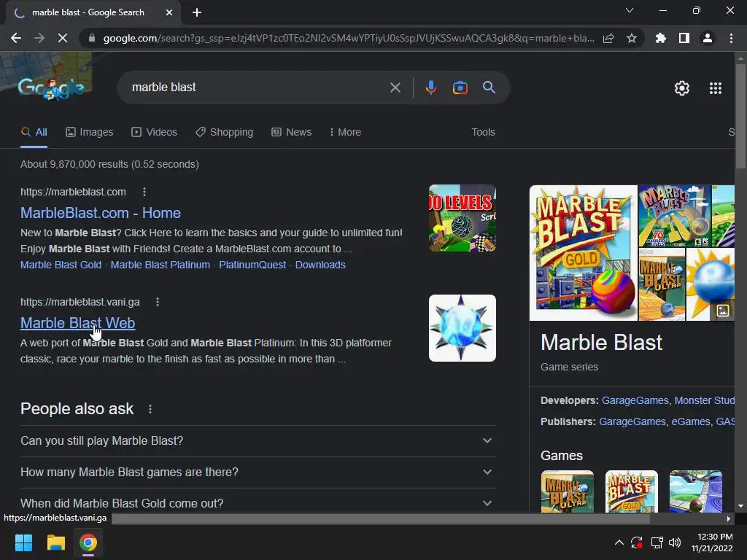Open Marble Blast Ultra game thumbnail
The width and height of the screenshot is (747, 560).
tap(568, 491)
